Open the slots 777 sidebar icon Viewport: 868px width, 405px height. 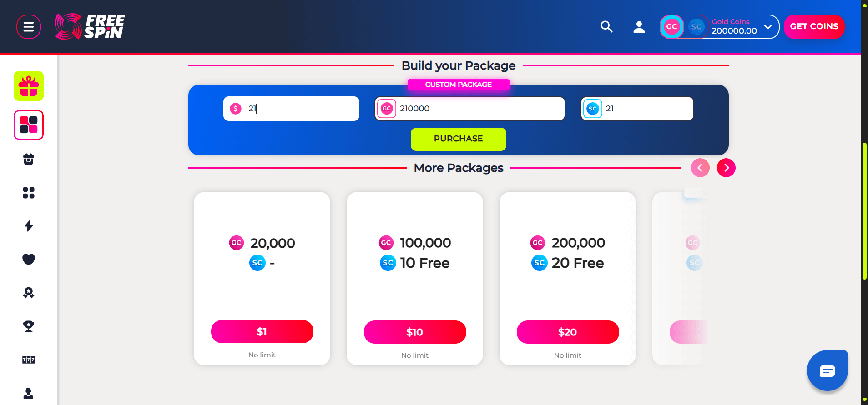tap(29, 360)
